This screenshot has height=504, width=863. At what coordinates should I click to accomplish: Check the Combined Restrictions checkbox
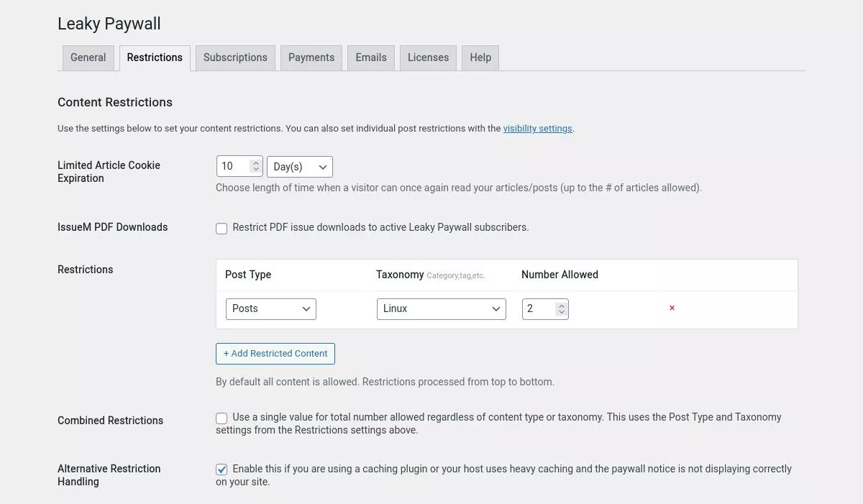(222, 418)
